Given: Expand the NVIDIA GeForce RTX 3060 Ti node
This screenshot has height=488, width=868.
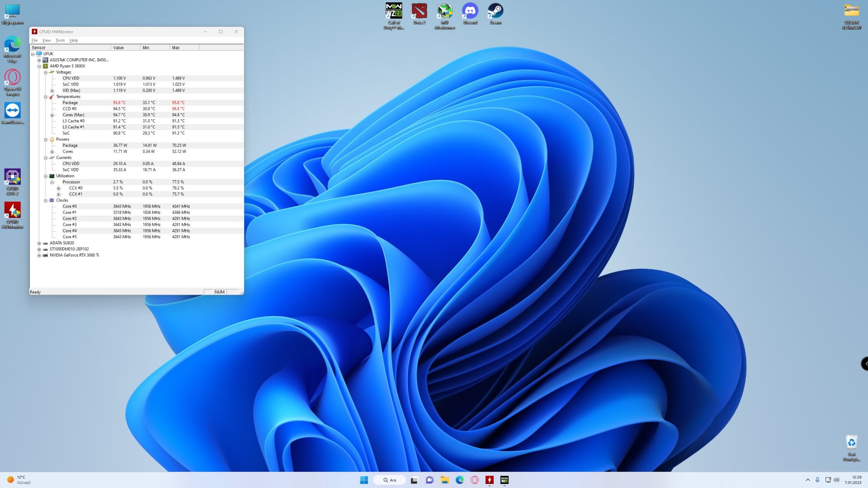Looking at the screenshot, I should click(x=39, y=255).
